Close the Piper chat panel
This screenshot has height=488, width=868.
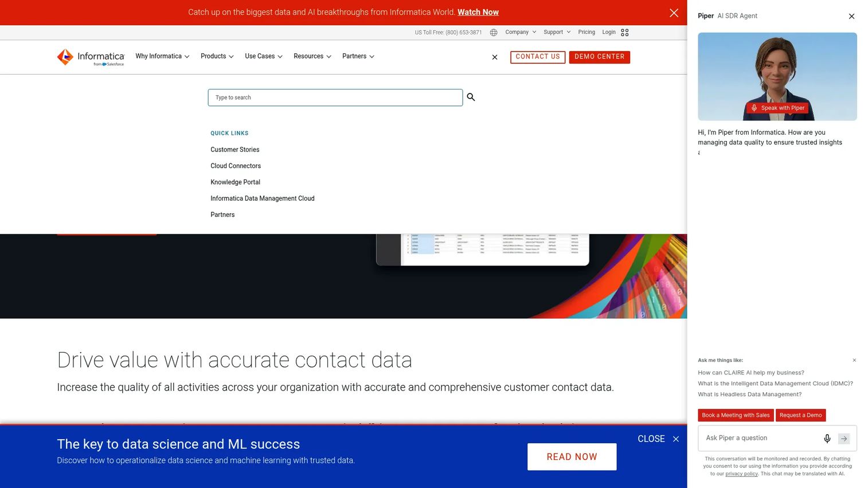(851, 16)
